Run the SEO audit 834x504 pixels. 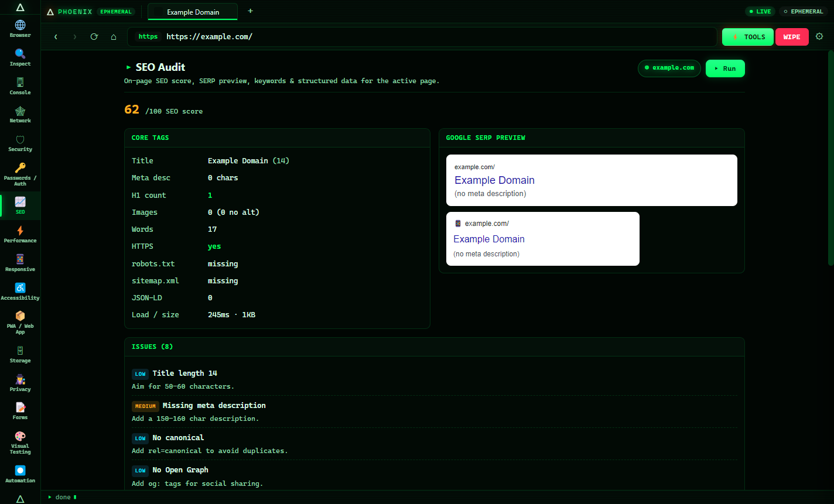(725, 68)
